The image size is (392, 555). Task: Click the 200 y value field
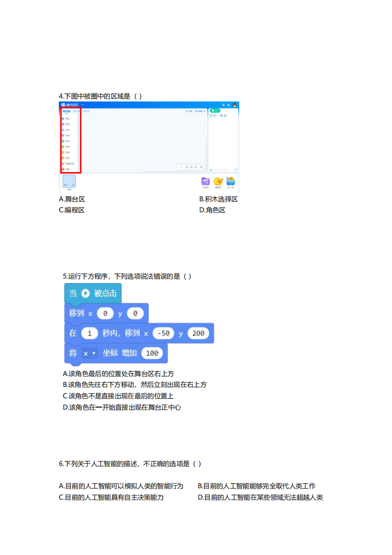click(198, 333)
